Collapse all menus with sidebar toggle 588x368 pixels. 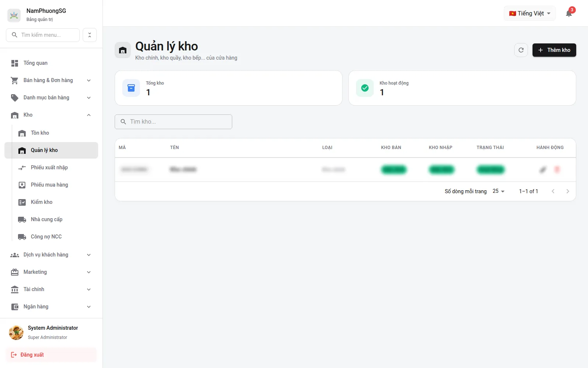[90, 35]
